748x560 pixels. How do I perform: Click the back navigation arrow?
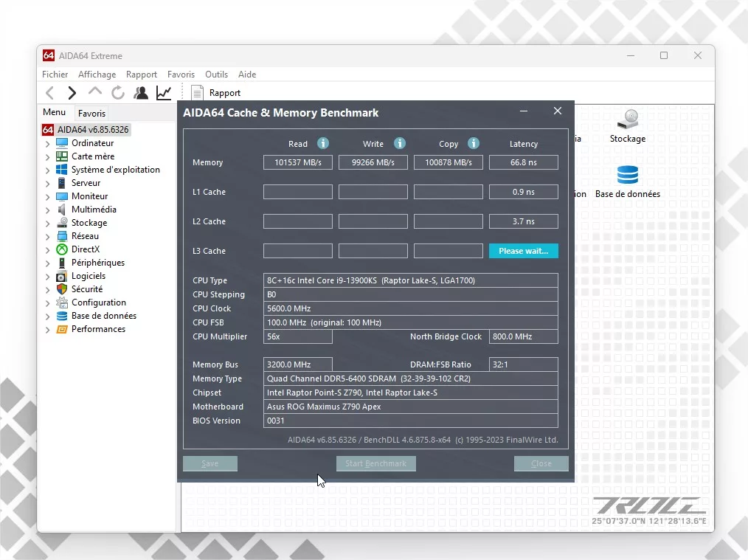coord(50,93)
